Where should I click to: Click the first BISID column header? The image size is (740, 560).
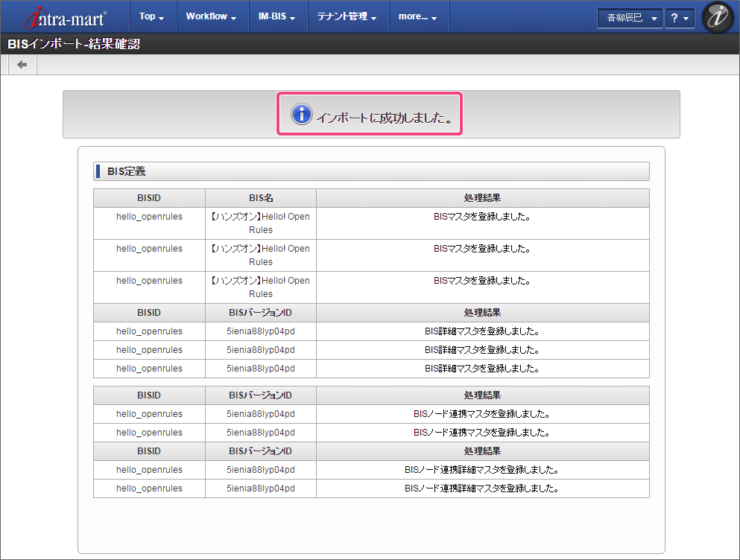tap(149, 198)
